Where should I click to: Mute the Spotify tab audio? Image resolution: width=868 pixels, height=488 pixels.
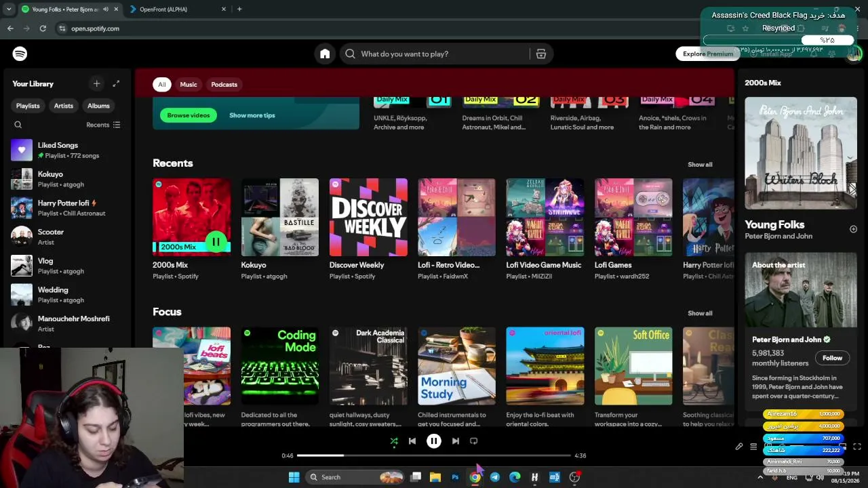click(105, 9)
